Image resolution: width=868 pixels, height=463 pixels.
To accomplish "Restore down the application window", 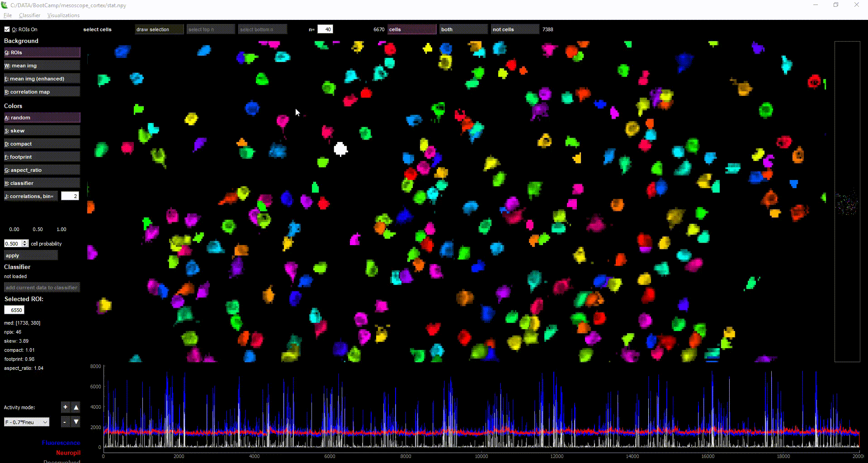I will 836,5.
